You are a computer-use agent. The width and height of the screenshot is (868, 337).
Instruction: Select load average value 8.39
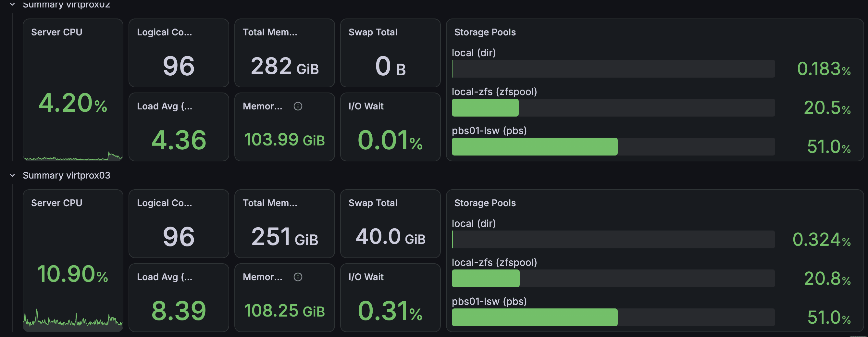point(179,311)
